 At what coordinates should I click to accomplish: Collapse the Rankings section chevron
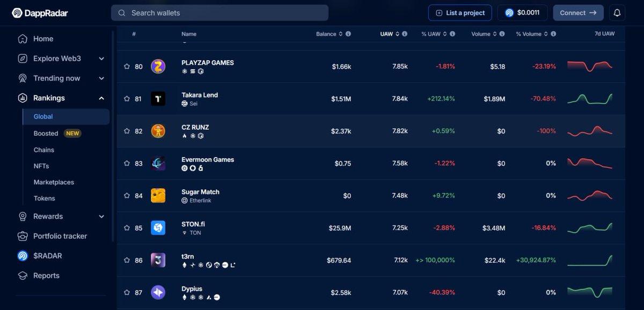pyautogui.click(x=101, y=98)
